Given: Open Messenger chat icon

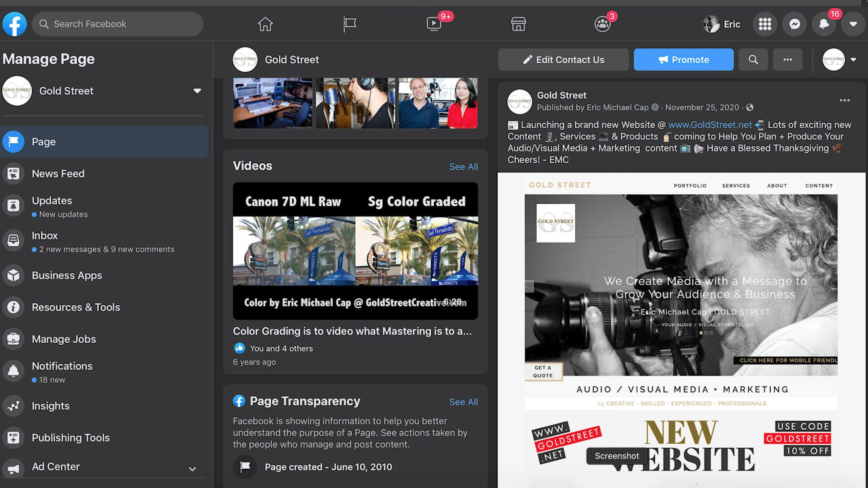Looking at the screenshot, I should coord(794,24).
